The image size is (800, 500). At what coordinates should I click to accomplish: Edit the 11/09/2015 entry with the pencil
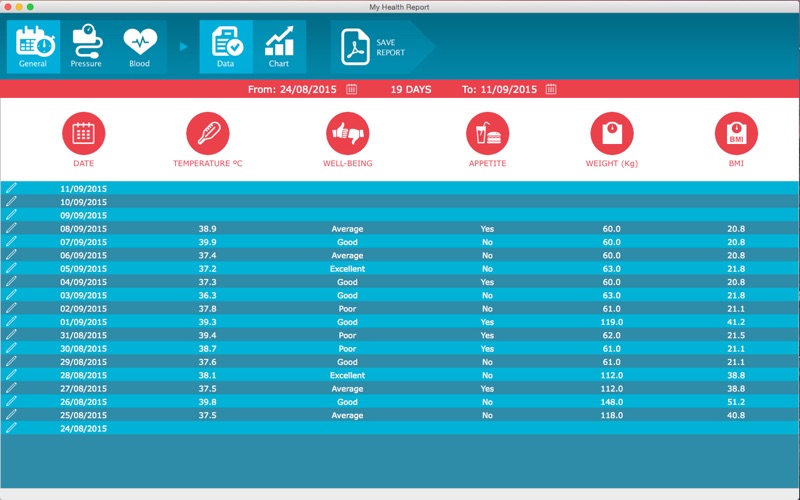pyautogui.click(x=11, y=188)
